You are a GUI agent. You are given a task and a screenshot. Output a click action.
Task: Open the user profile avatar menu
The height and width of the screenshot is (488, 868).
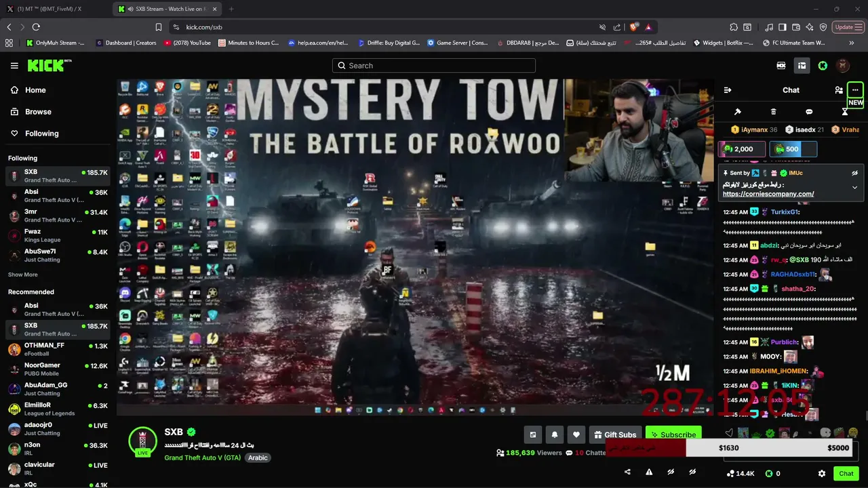[843, 66]
